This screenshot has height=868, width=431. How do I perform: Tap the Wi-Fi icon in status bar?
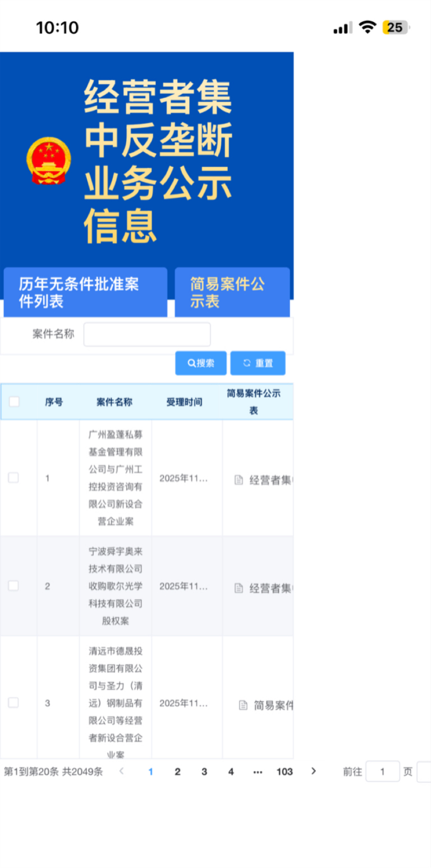(x=368, y=27)
